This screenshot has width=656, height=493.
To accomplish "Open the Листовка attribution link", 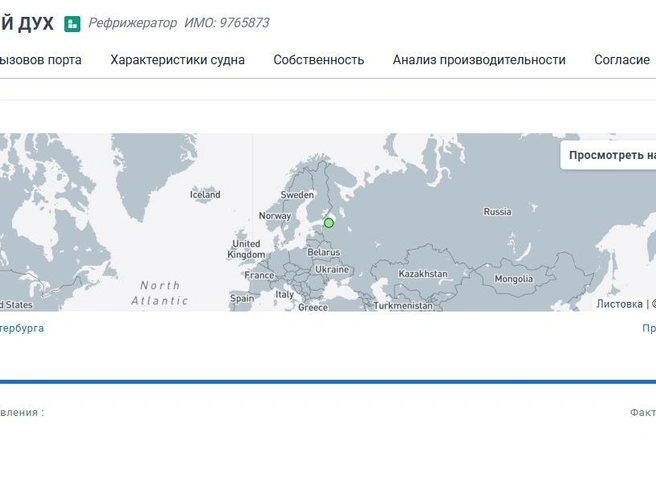I will [619, 304].
